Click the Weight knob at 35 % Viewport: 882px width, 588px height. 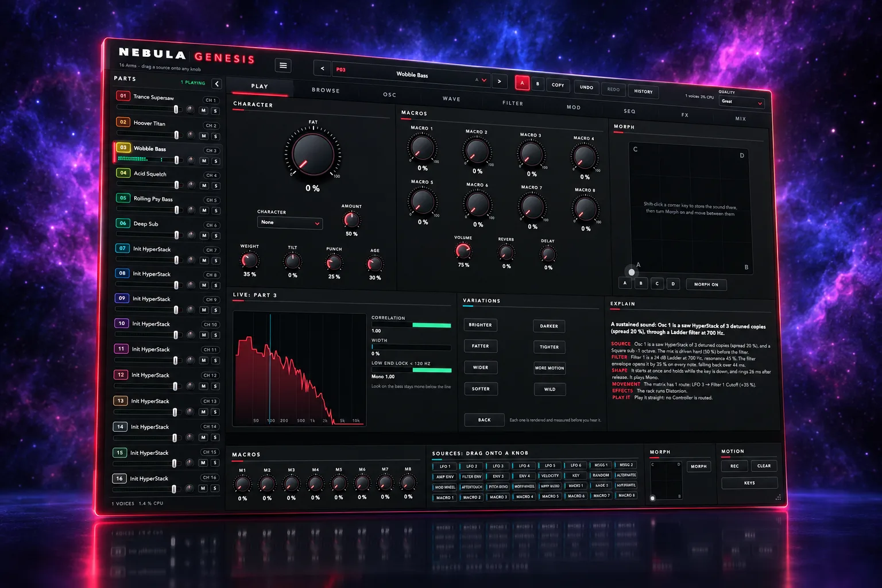(x=249, y=260)
